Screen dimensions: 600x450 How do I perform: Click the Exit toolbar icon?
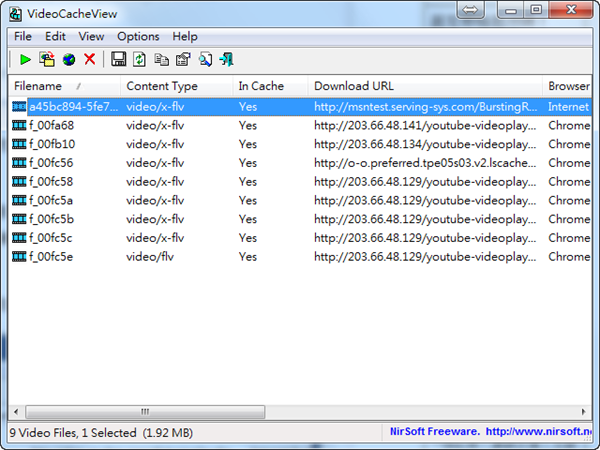(x=226, y=60)
